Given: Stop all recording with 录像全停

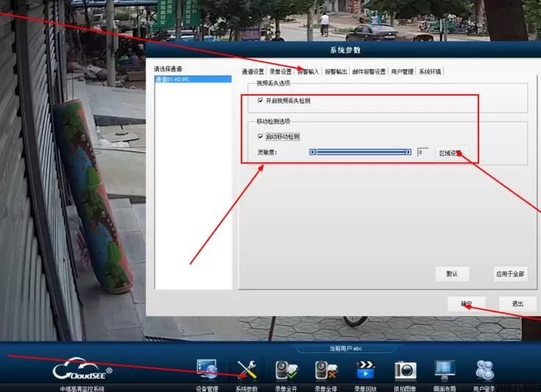Looking at the screenshot, I should click(x=325, y=370).
